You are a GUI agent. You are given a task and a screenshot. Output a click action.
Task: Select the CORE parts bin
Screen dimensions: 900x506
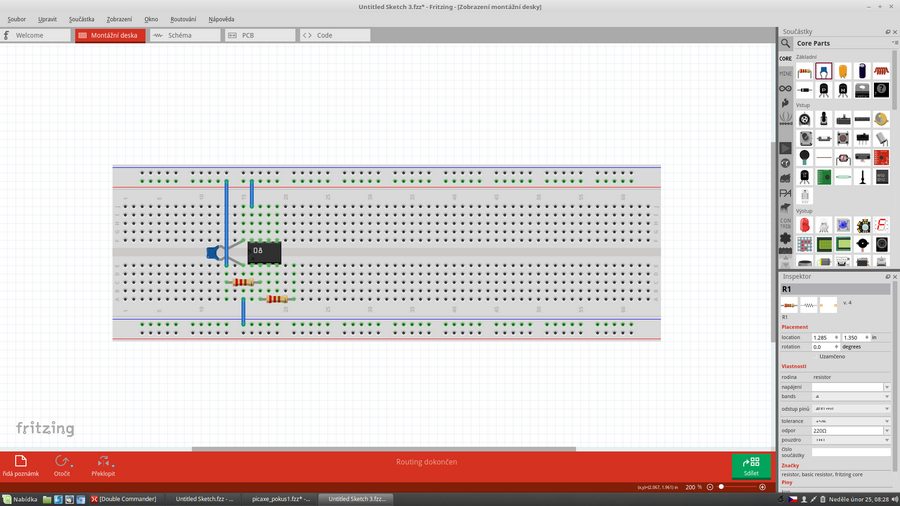pos(785,59)
